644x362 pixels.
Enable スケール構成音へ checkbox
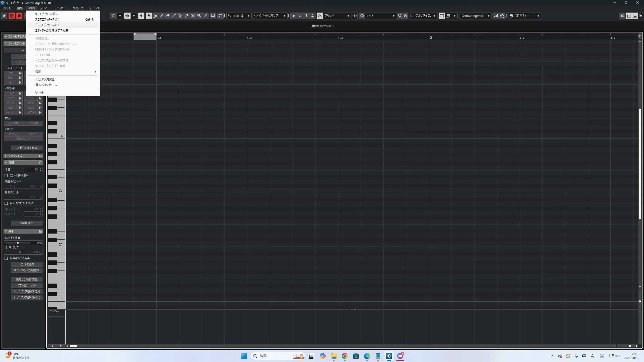[6, 175]
